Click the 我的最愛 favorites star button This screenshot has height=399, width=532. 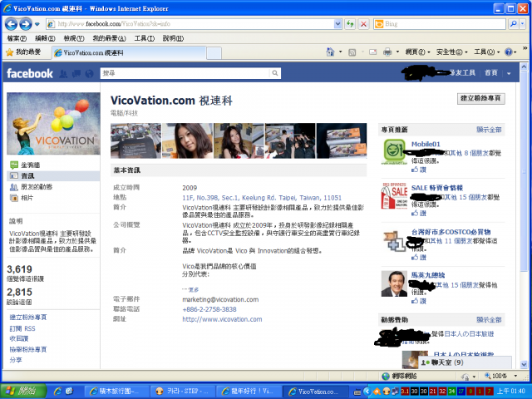point(23,52)
